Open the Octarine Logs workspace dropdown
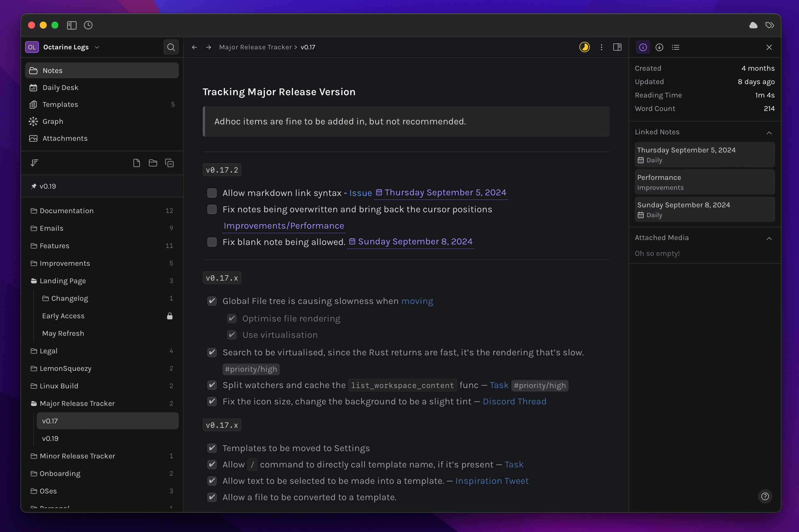Screen dimensions: 799x532 [97, 47]
